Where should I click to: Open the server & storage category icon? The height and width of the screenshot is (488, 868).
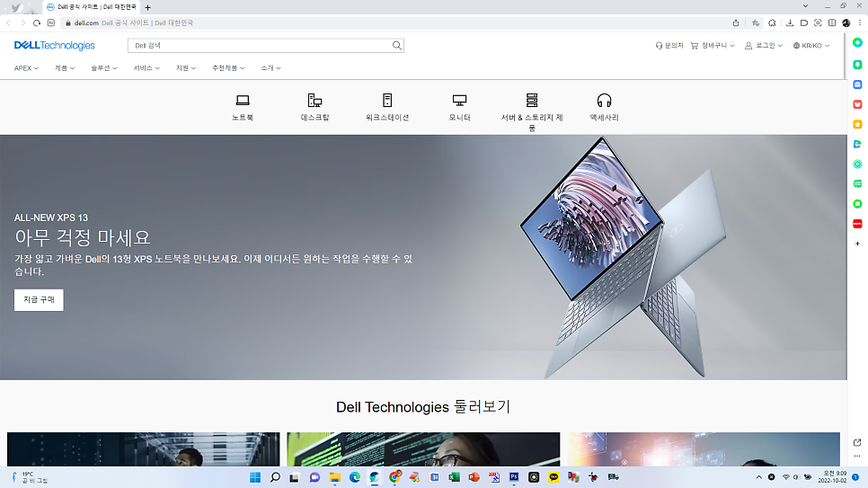click(x=532, y=101)
